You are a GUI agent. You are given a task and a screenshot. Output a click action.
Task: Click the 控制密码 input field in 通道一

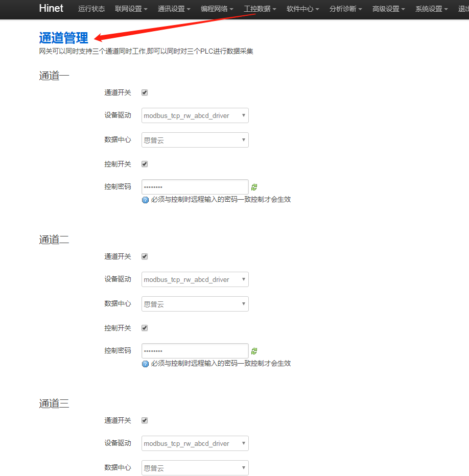[195, 187]
